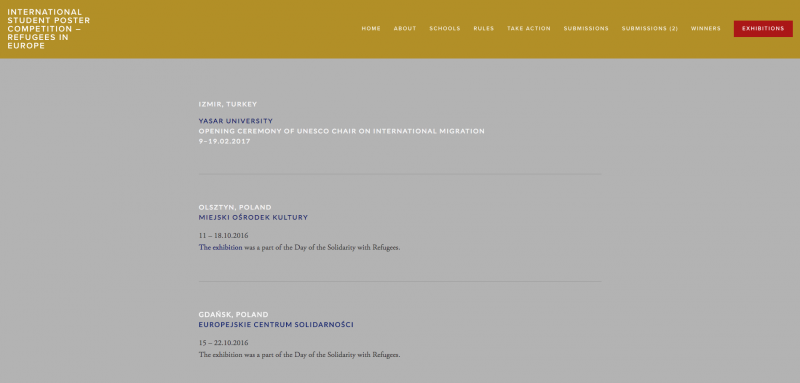Open the Home menu item
800x383 pixels.
tap(371, 29)
